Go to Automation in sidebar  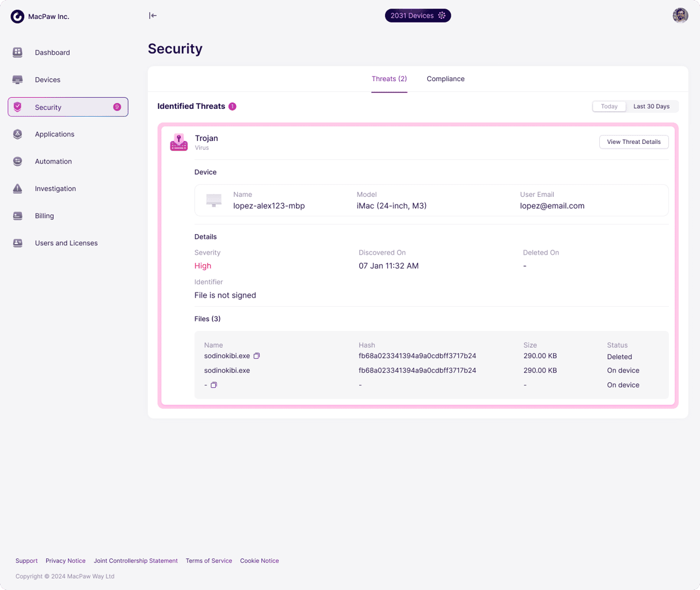(54, 161)
